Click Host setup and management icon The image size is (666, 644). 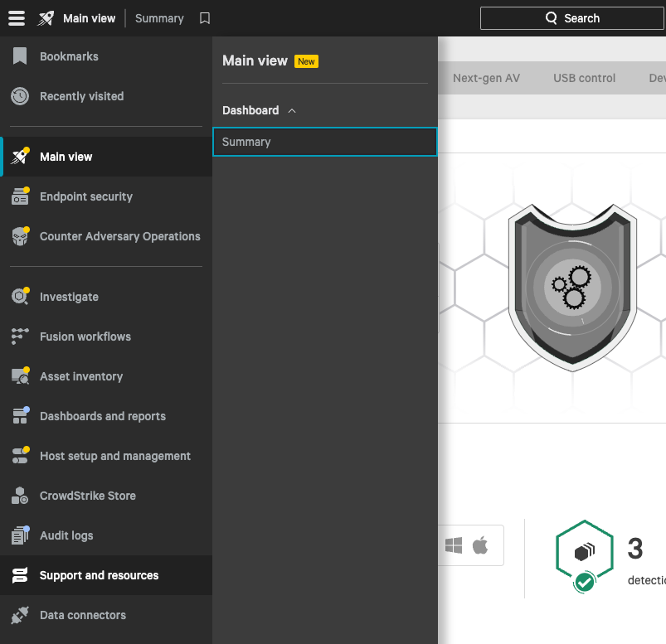20,456
